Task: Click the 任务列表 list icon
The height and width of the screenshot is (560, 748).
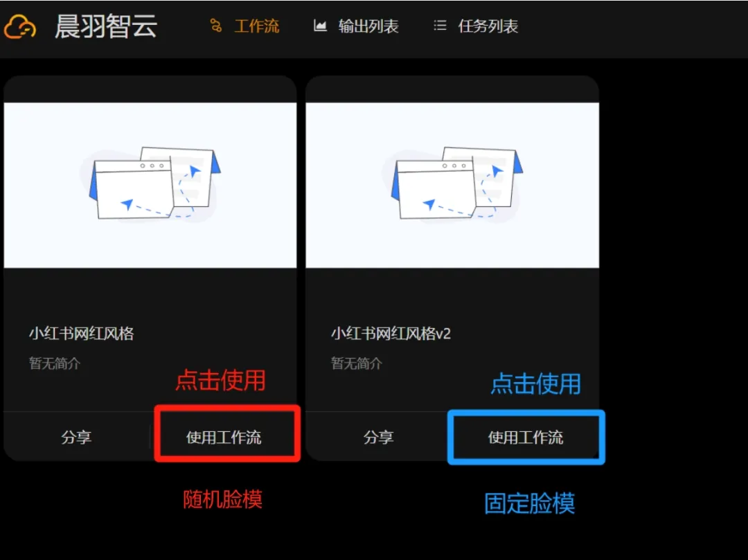Action: [x=440, y=26]
